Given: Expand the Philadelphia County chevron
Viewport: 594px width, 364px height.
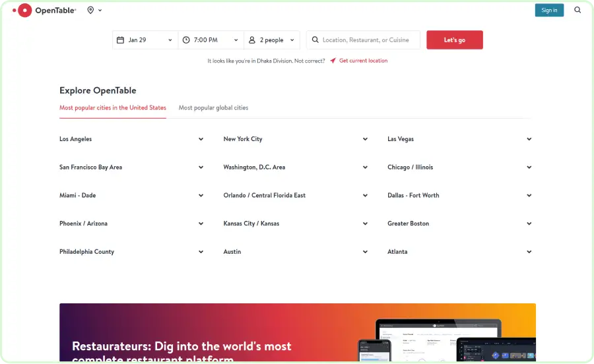Looking at the screenshot, I should tap(201, 252).
